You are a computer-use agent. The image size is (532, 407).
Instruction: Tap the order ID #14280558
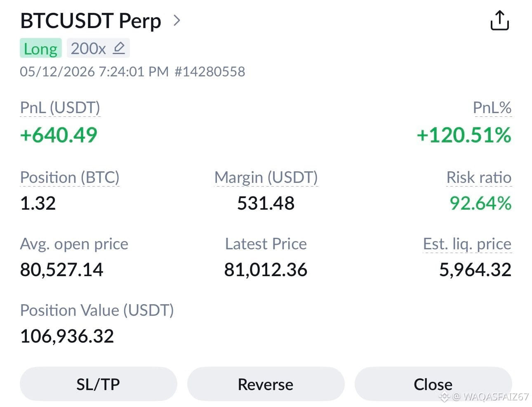pos(210,72)
